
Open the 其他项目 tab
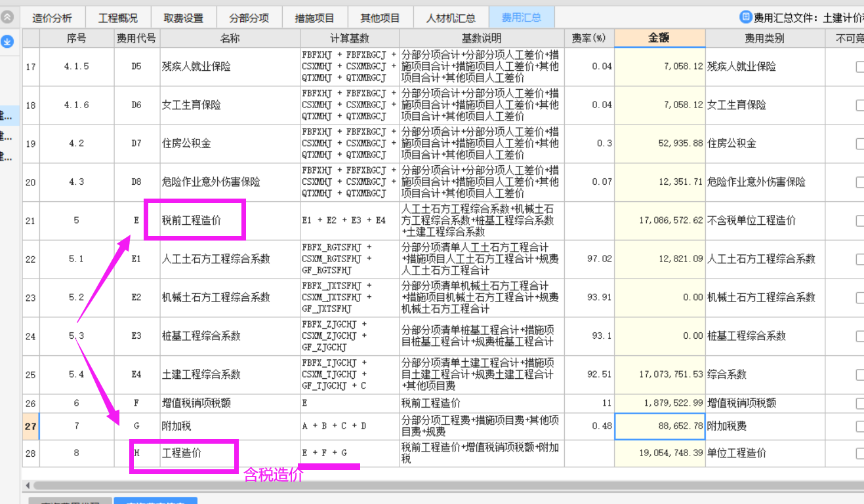tap(381, 18)
